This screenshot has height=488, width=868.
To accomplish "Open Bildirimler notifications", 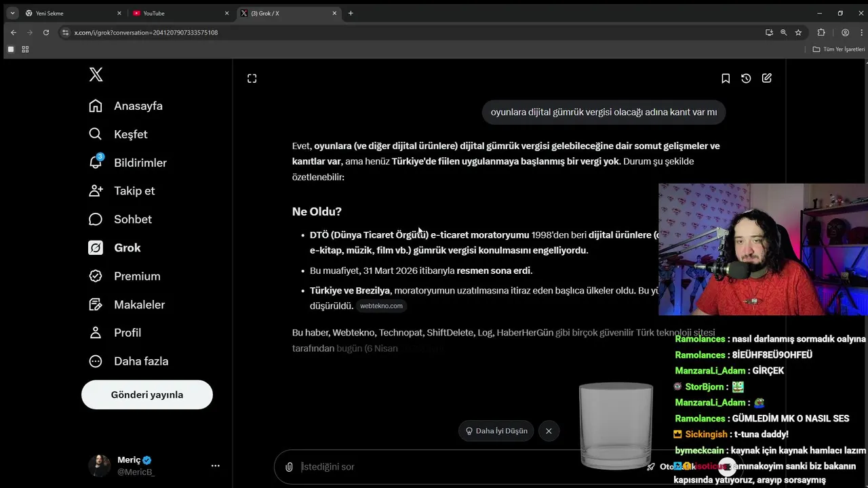I will [127, 163].
